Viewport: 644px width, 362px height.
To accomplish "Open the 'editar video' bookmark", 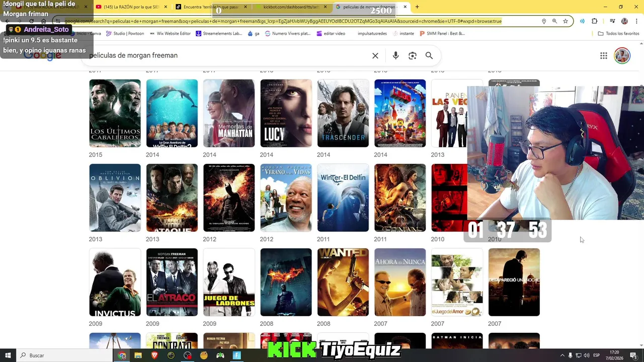I will 331,34.
